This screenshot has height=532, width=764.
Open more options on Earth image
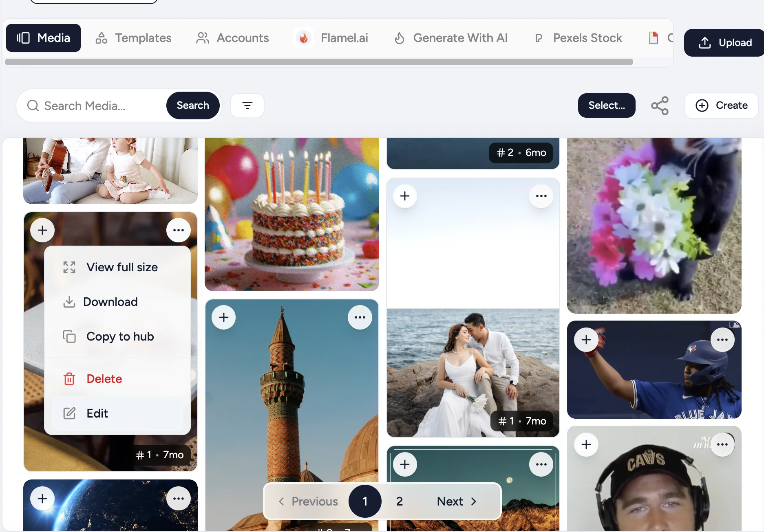click(179, 499)
